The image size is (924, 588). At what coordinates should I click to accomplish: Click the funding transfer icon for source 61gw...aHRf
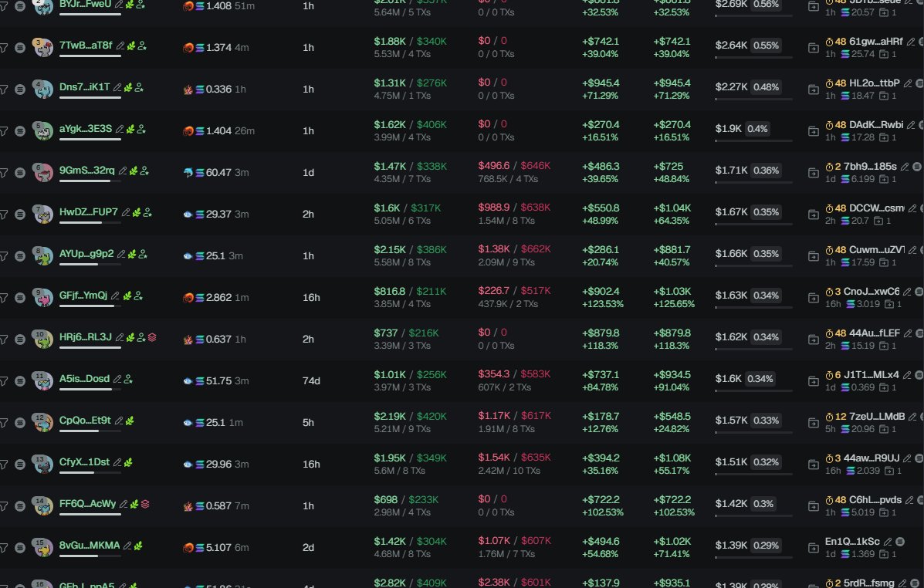(x=814, y=48)
